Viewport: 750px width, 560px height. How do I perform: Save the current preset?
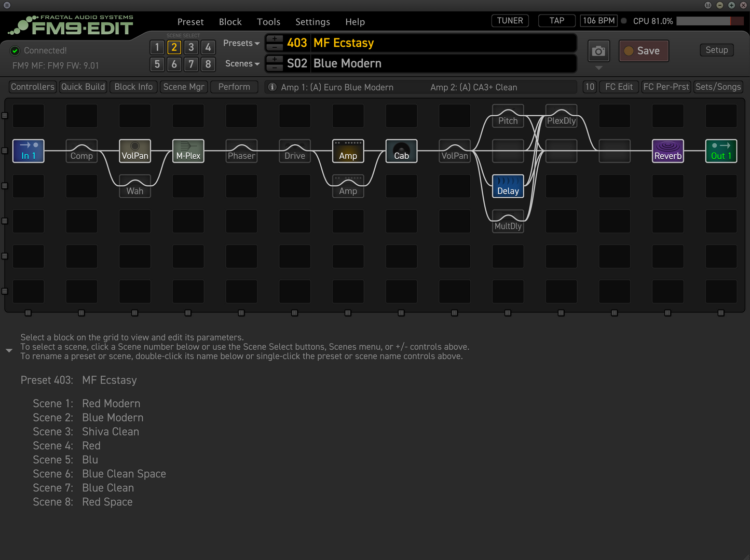643,50
